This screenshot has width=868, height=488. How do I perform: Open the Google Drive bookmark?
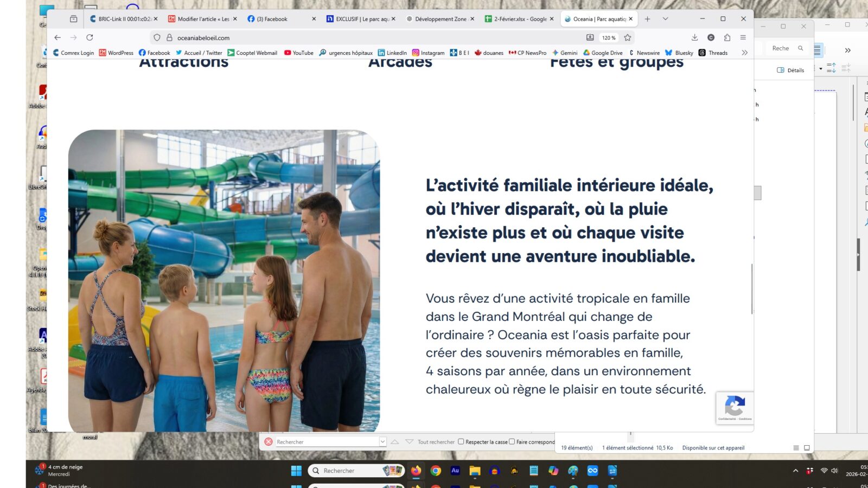pos(603,53)
